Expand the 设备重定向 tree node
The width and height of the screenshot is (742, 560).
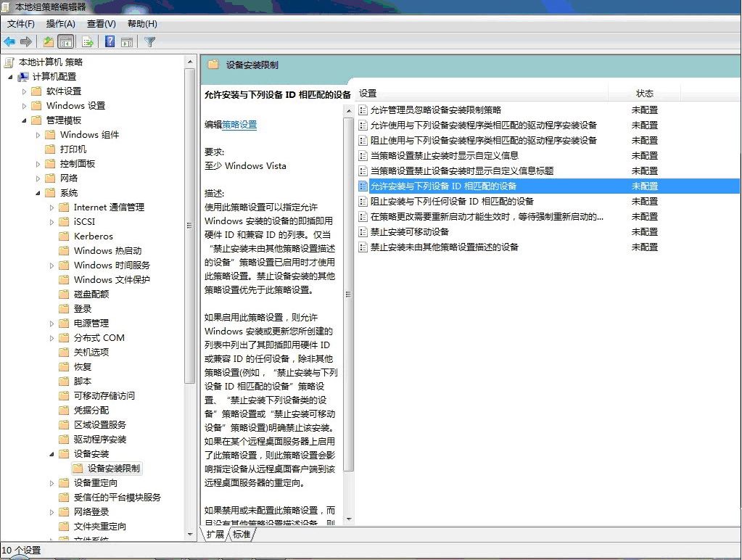(51, 483)
